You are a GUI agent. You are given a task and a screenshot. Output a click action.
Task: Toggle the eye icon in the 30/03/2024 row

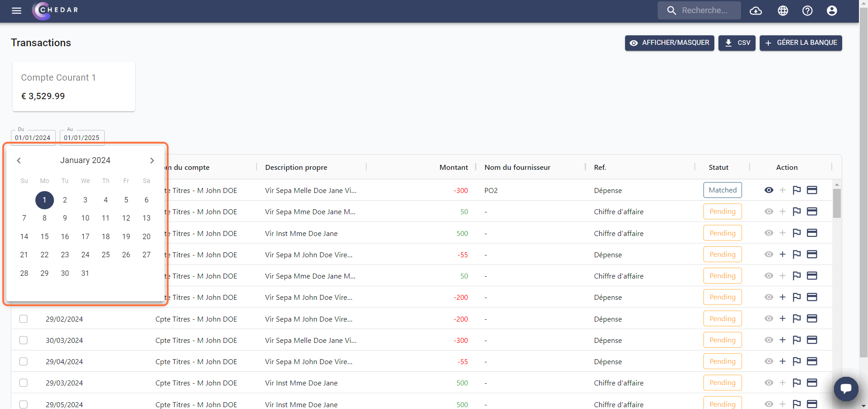[x=769, y=340]
